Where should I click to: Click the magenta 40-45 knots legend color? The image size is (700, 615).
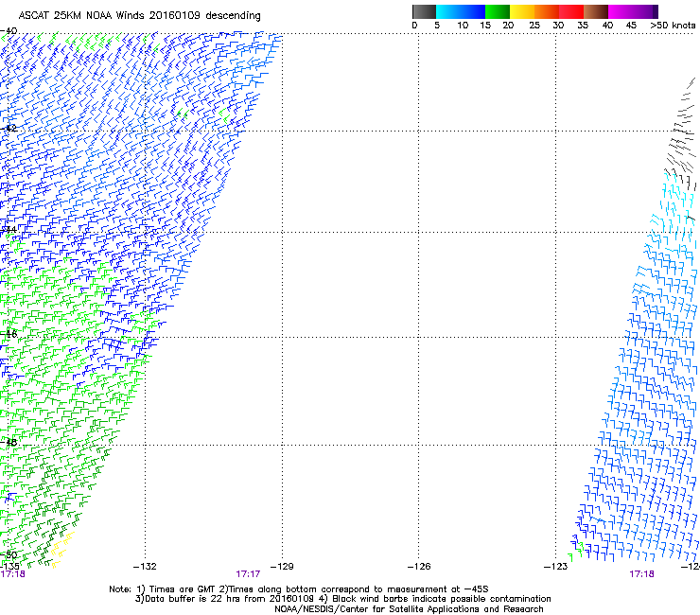[621, 11]
